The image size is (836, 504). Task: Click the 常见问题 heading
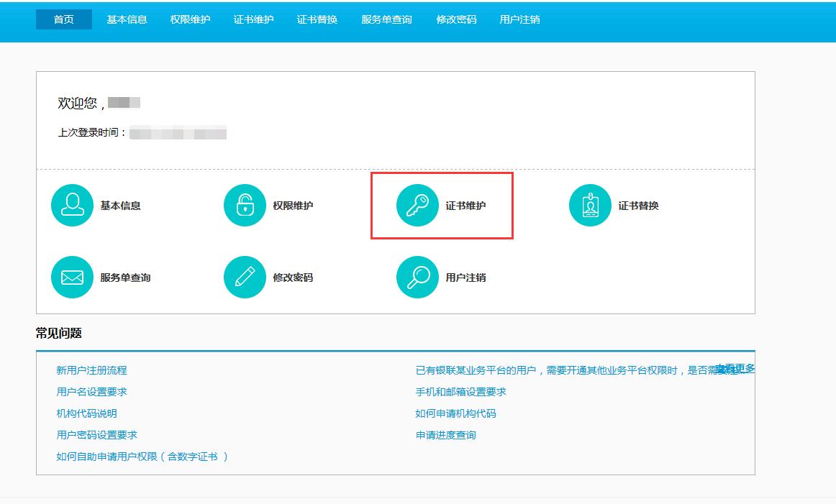pos(59,334)
